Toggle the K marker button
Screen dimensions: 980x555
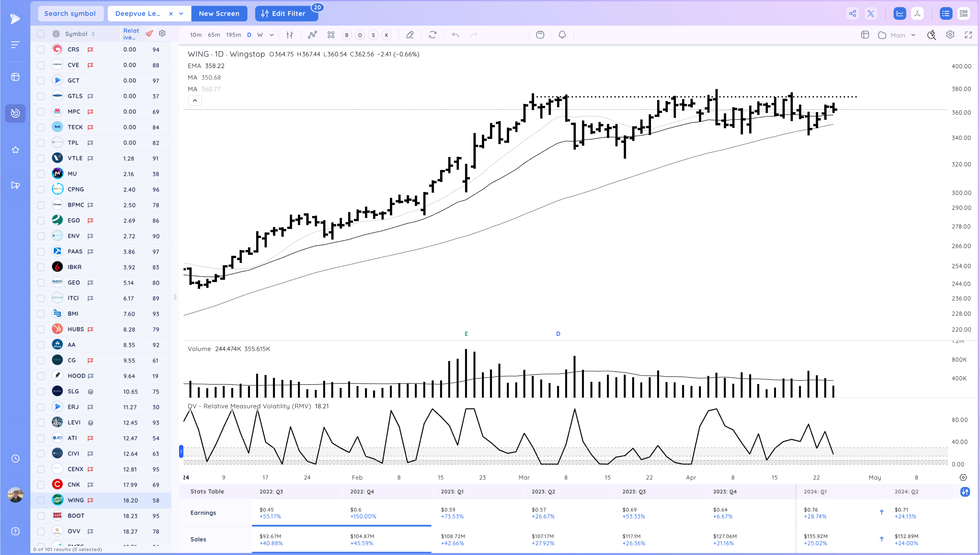click(x=387, y=35)
